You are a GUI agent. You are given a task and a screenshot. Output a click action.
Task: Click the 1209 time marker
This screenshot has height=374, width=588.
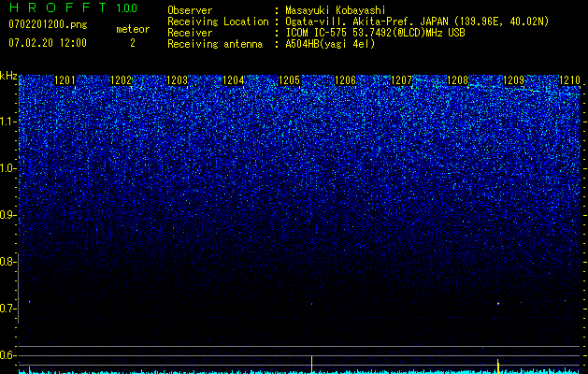(x=513, y=79)
